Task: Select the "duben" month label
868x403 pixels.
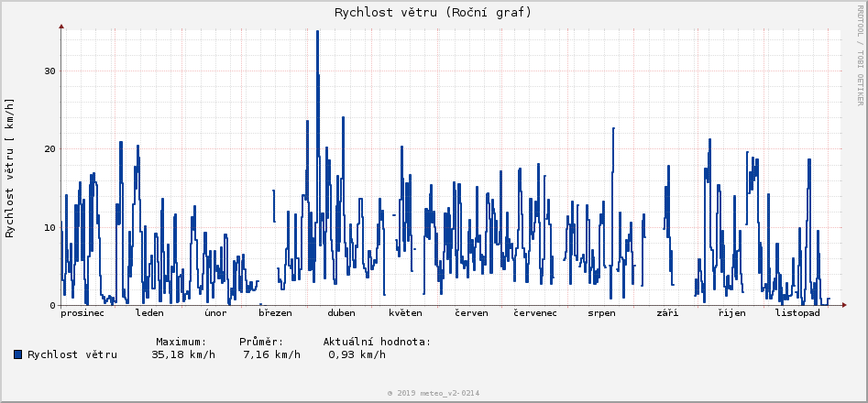Action: click(x=341, y=313)
